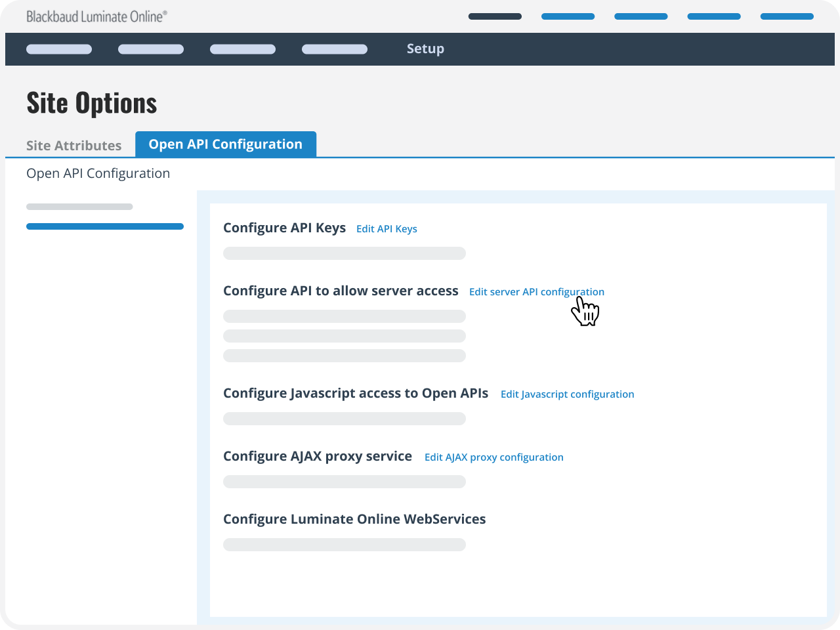The image size is (840, 630).
Task: Click Edit server API configuration
Action: pos(537,291)
